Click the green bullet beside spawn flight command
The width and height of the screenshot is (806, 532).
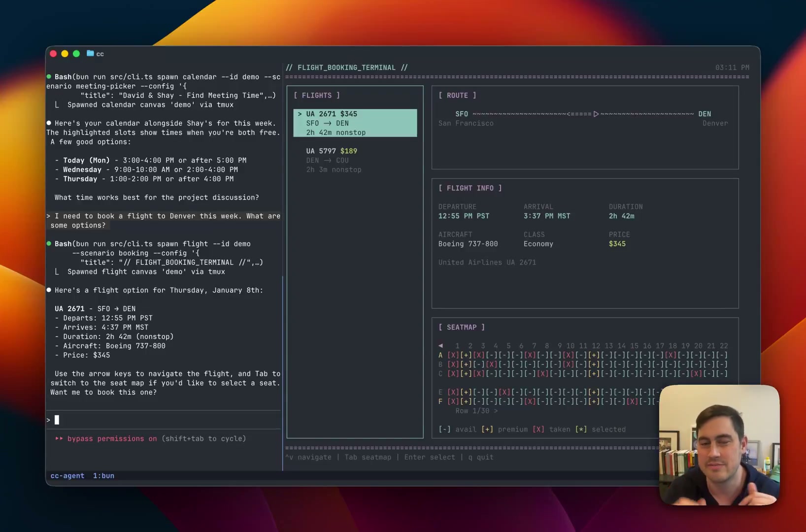[49, 243]
